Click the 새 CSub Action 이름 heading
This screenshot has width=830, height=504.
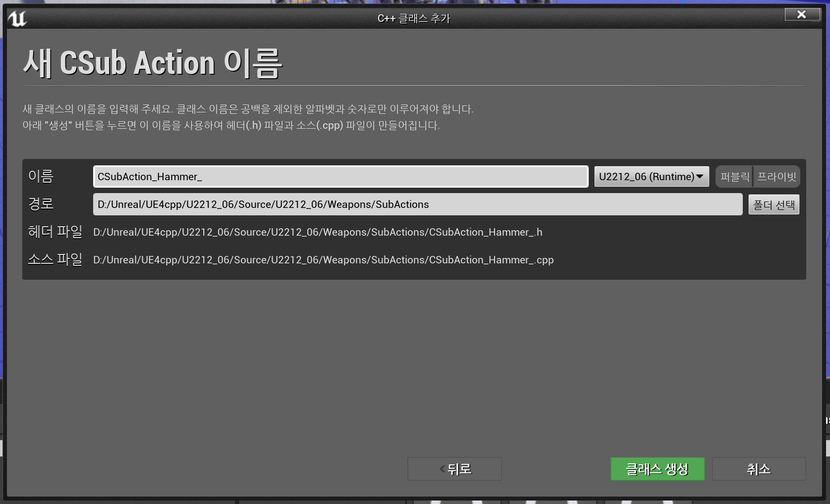pyautogui.click(x=153, y=63)
